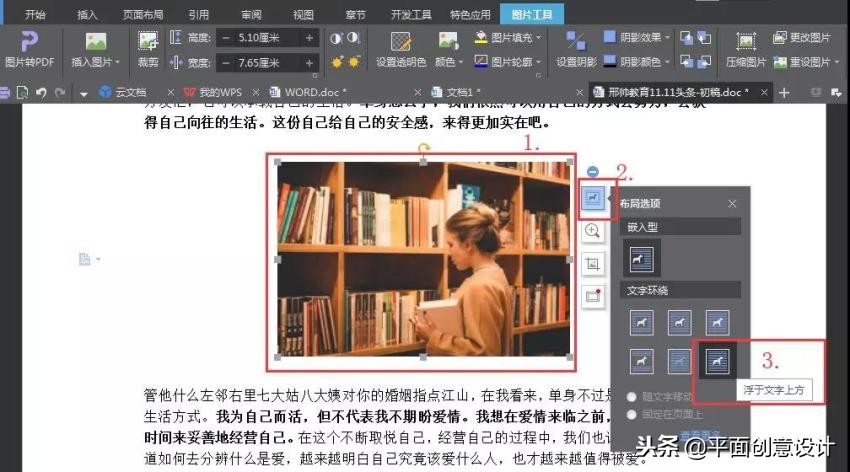Image resolution: width=850 pixels, height=472 pixels.
Task: Select middle wrap option in 文字环绕 top row
Action: (679, 322)
